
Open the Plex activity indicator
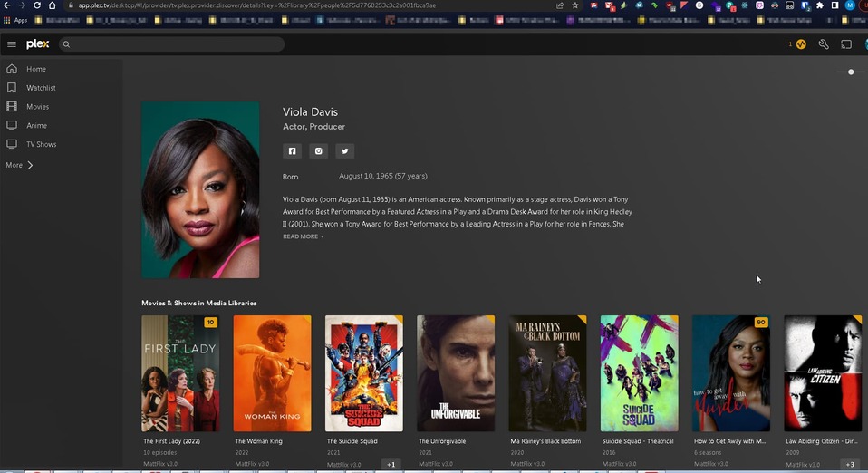800,44
